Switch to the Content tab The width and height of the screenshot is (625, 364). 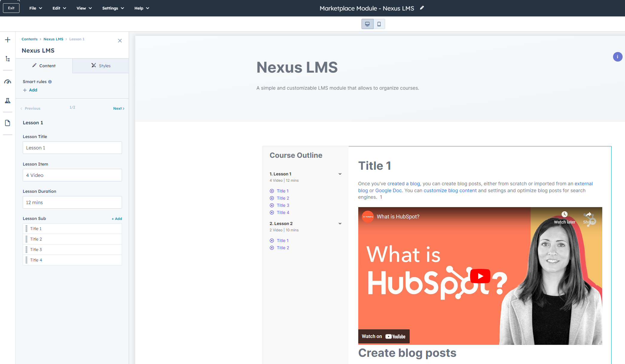44,66
